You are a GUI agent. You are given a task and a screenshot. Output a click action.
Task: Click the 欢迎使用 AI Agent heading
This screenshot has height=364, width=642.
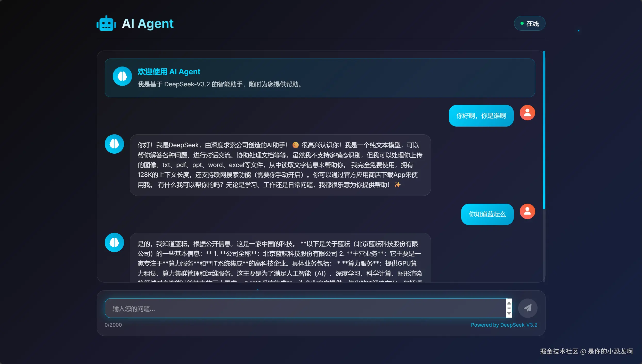pyautogui.click(x=169, y=72)
